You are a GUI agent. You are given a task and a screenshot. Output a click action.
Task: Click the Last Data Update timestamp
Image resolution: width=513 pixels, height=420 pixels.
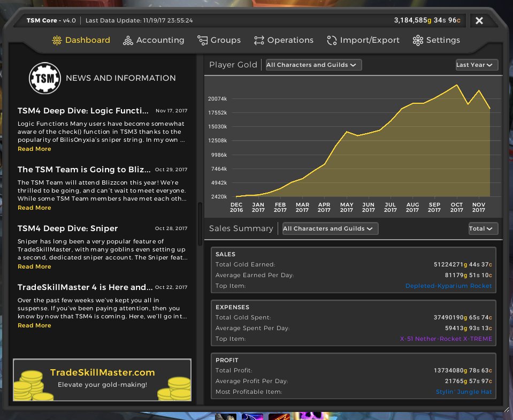(139, 20)
